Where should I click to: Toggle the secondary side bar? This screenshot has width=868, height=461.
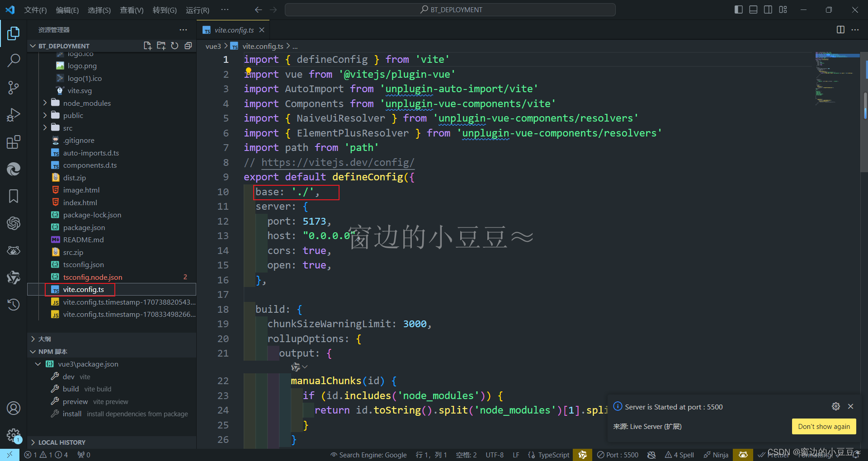(768, 9)
